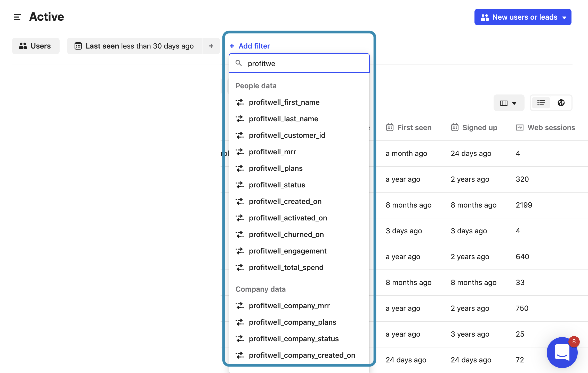Viewport: 588px width, 373px height.
Task: Click the people icon in Users chip
Action: coord(23,46)
